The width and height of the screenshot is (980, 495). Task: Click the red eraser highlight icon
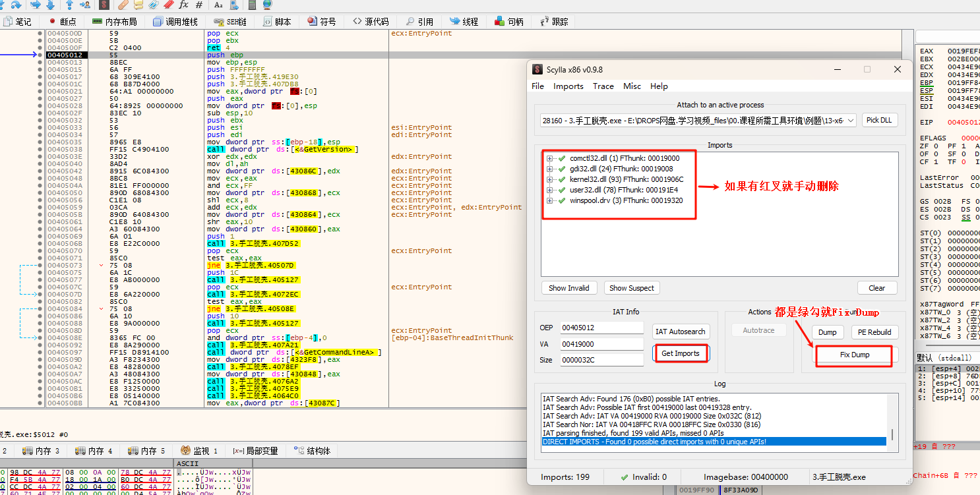coord(168,5)
